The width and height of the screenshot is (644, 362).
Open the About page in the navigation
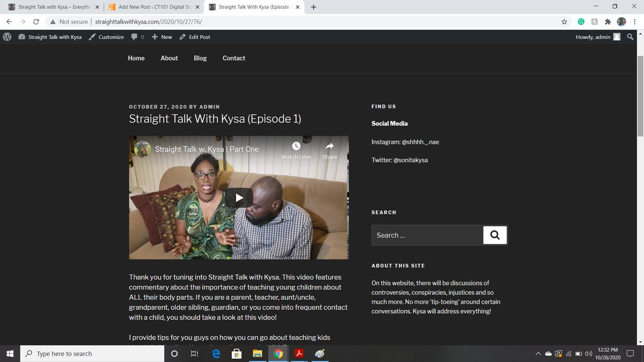click(x=169, y=58)
